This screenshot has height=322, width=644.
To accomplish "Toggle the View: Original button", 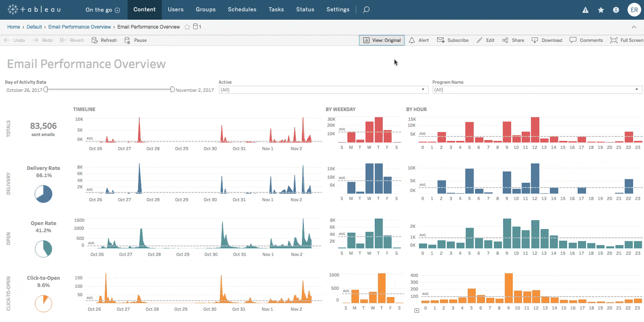I will [x=382, y=40].
